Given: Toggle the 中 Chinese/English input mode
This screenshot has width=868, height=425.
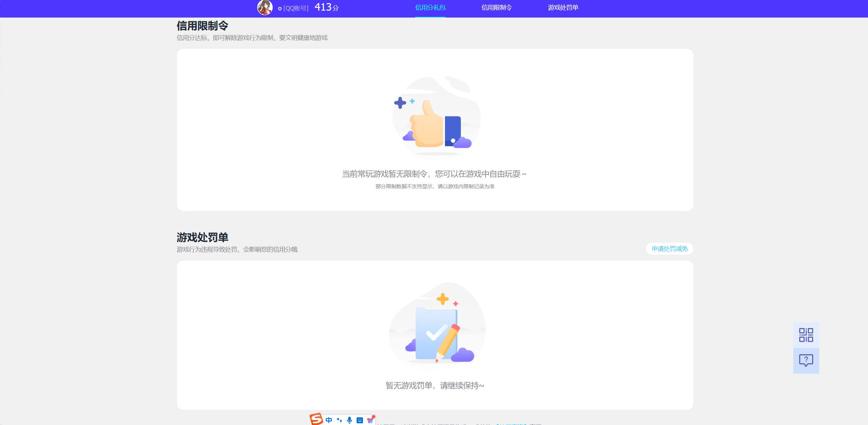Looking at the screenshot, I should point(329,420).
